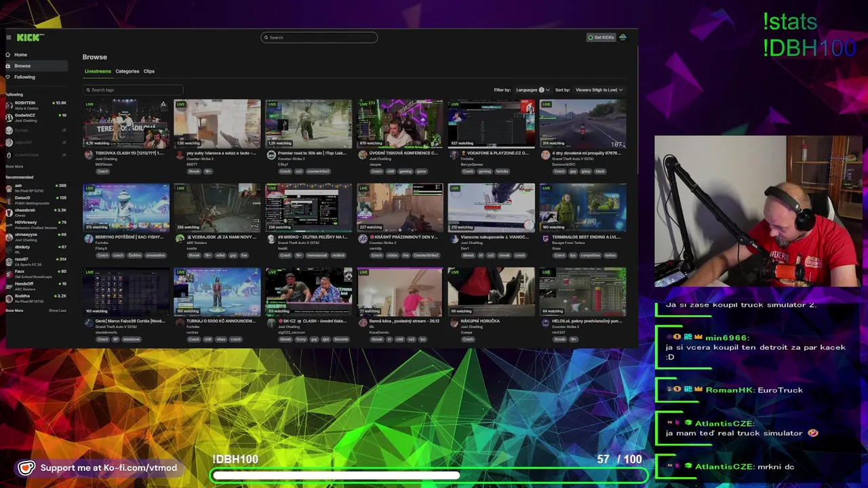Click the !DBH100 green progress bar
This screenshot has width=868, height=488.
tap(429, 476)
